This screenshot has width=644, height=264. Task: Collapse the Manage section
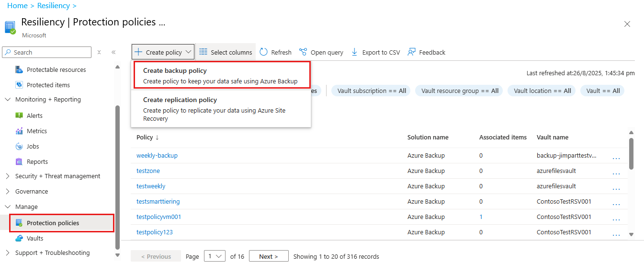[7, 207]
